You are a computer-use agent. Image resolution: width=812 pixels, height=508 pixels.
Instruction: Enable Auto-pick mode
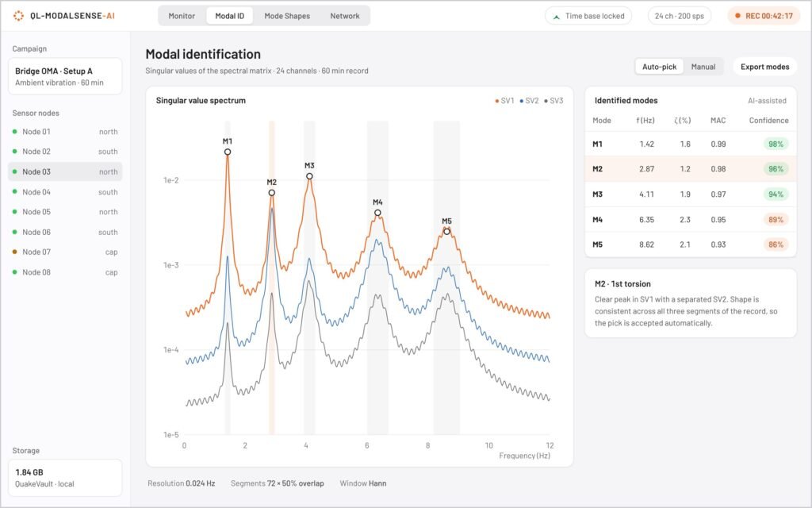(659, 67)
